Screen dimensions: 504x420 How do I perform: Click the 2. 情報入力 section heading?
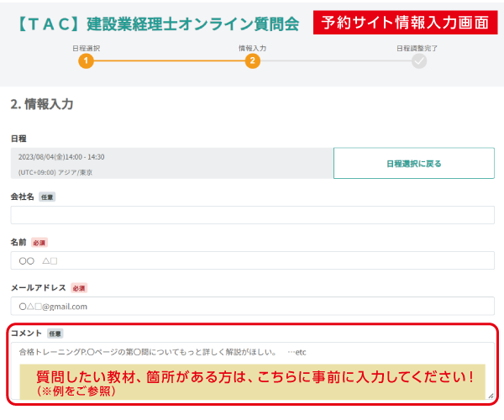coord(42,104)
